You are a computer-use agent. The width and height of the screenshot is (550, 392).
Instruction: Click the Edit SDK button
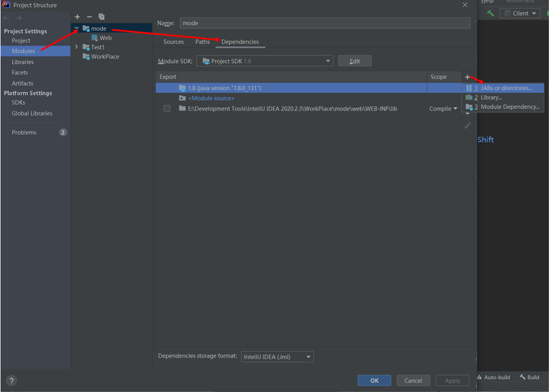pyautogui.click(x=355, y=61)
